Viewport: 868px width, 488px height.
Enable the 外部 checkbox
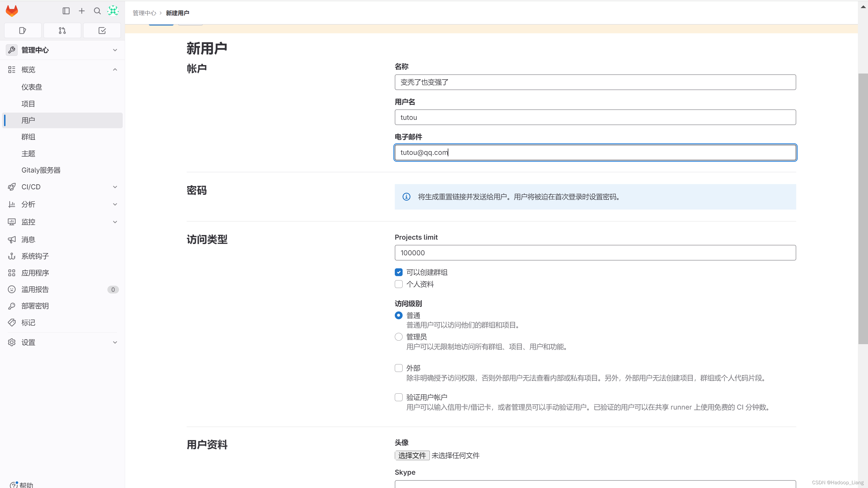pyautogui.click(x=399, y=368)
